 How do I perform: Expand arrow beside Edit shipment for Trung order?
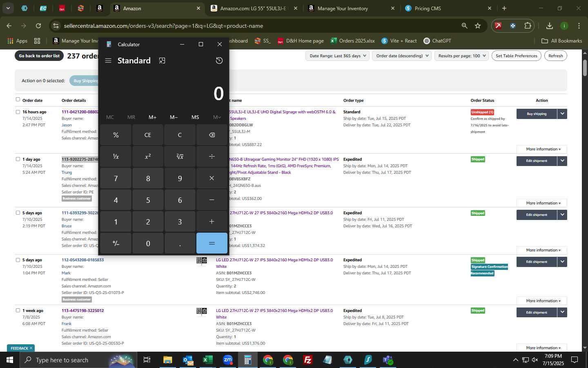(x=562, y=161)
